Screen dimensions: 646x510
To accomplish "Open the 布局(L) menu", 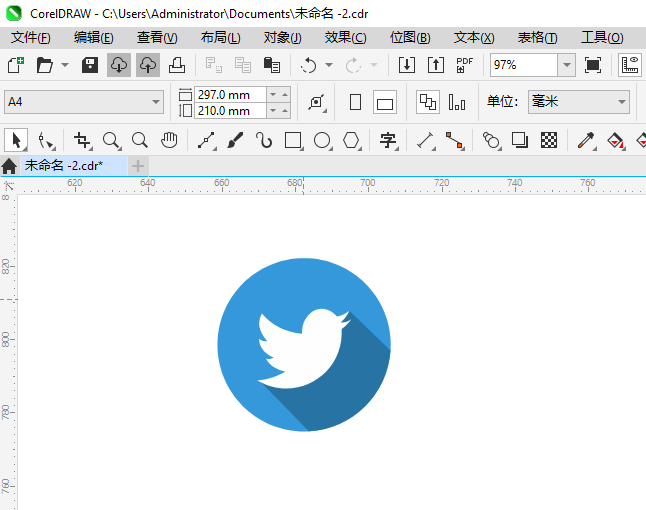I will click(220, 37).
